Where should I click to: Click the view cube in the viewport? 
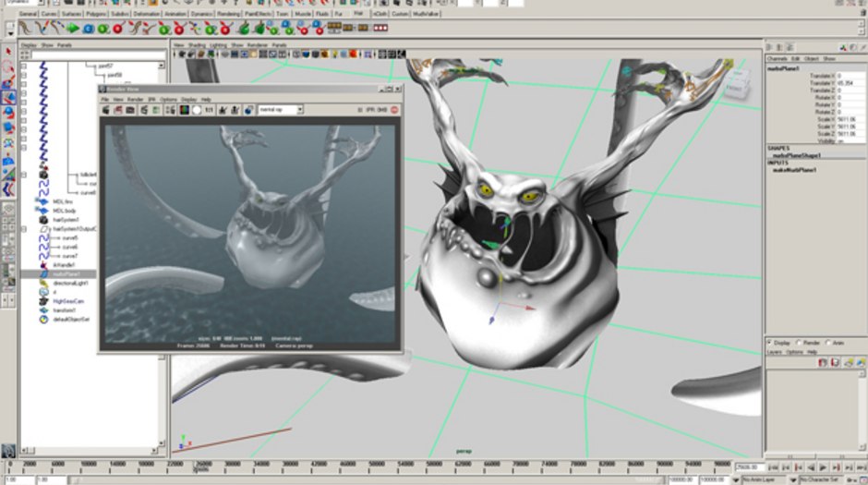click(736, 83)
